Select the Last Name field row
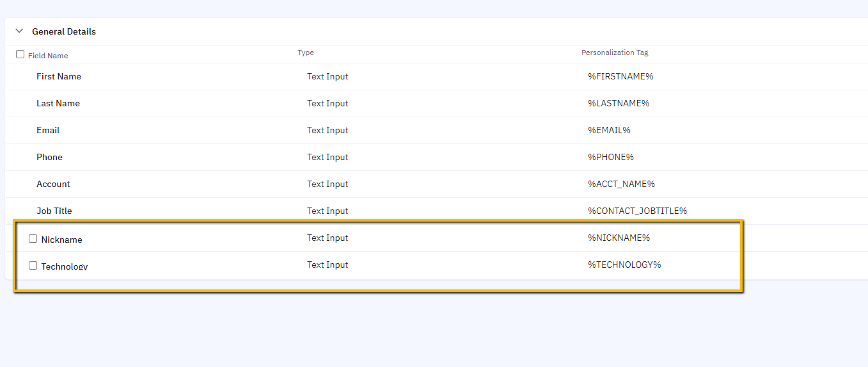 436,103
